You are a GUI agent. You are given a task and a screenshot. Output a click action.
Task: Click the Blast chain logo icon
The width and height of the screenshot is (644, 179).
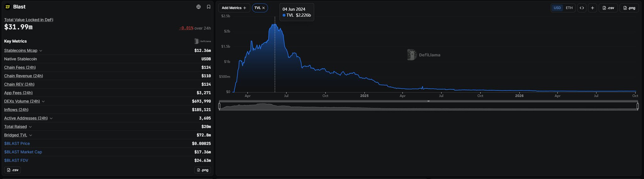(8, 7)
